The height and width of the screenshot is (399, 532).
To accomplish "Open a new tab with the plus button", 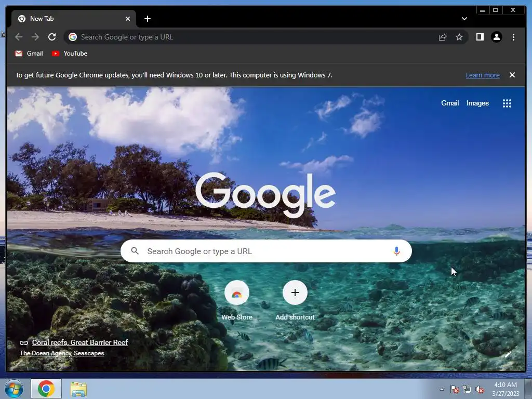I will (147, 19).
